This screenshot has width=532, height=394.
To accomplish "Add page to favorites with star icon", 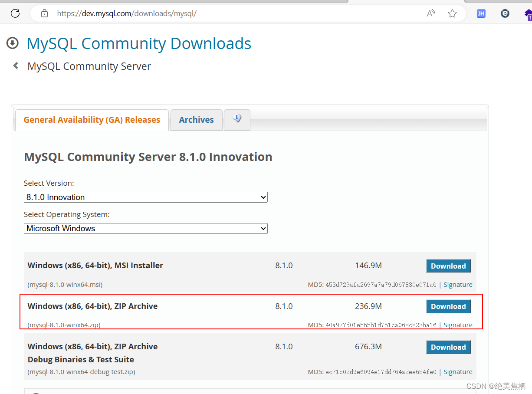I will click(x=452, y=13).
